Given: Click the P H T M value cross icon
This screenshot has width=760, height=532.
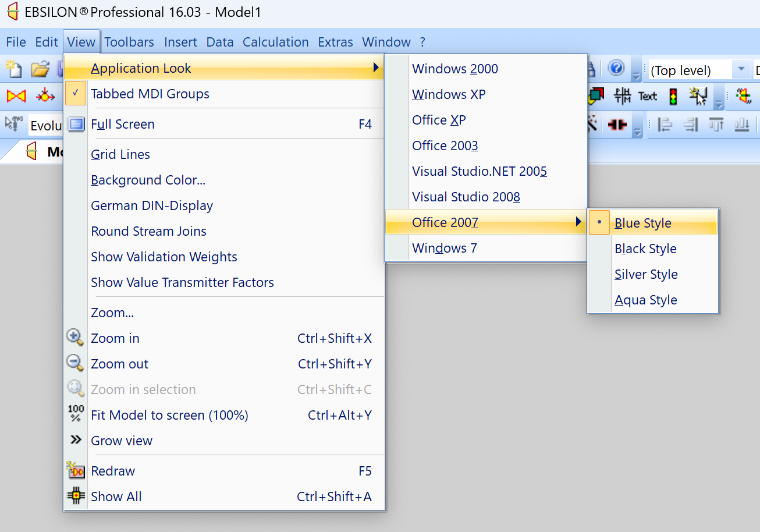Looking at the screenshot, I should click(x=623, y=96).
